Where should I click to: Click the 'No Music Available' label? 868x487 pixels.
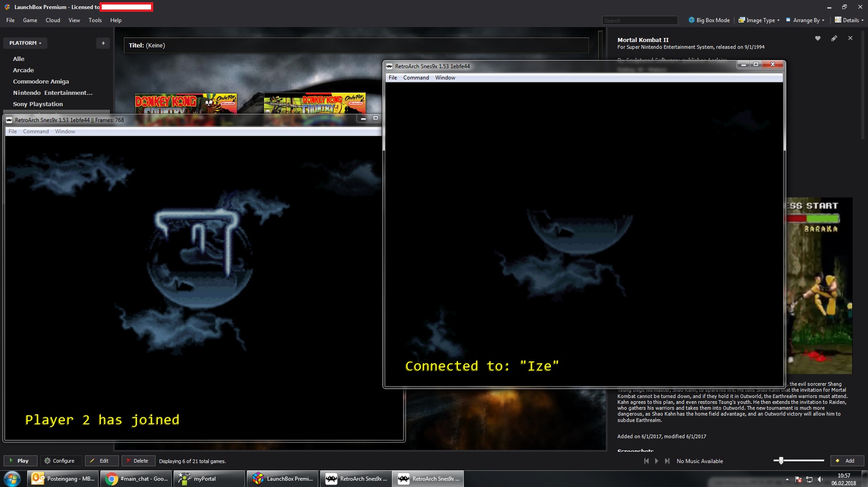click(x=700, y=461)
